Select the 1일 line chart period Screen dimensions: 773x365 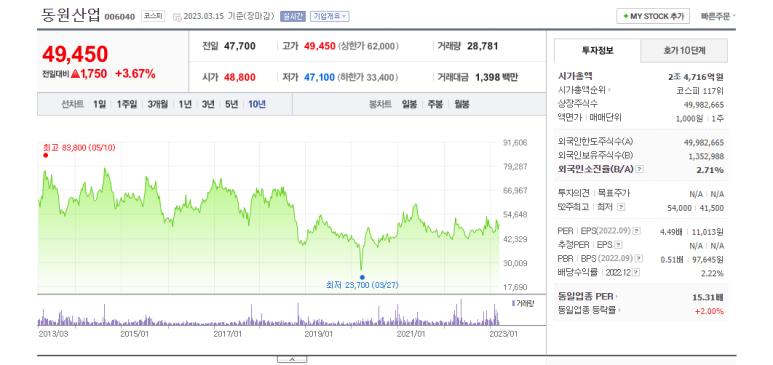(99, 104)
